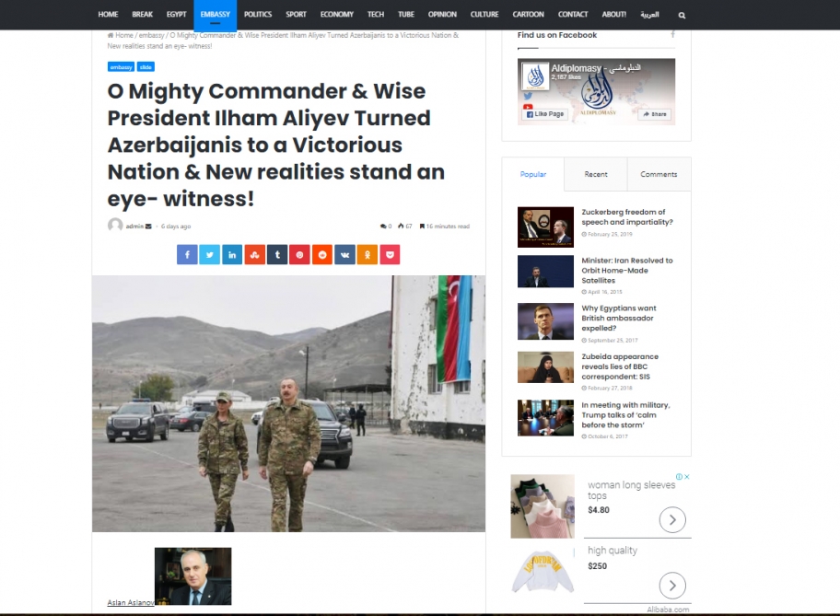Open 'Zuckerberg freedom of speech' article link

pyautogui.click(x=627, y=217)
